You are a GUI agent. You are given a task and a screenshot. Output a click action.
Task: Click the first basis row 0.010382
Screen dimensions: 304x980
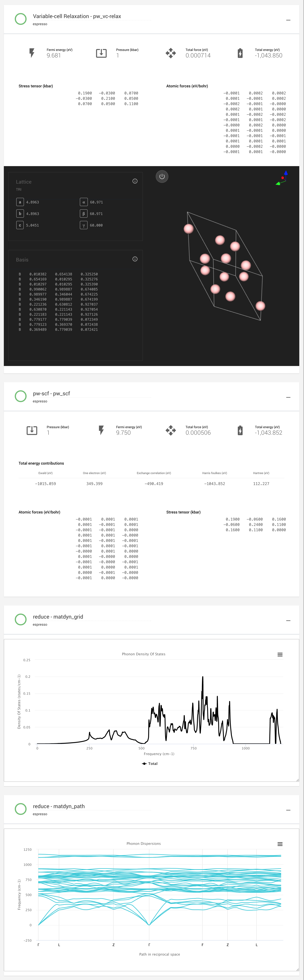click(58, 274)
